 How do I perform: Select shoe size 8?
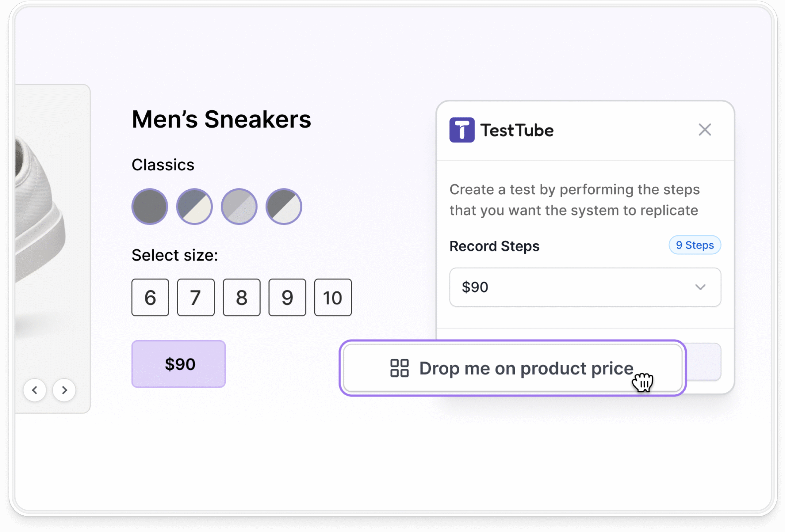click(242, 297)
